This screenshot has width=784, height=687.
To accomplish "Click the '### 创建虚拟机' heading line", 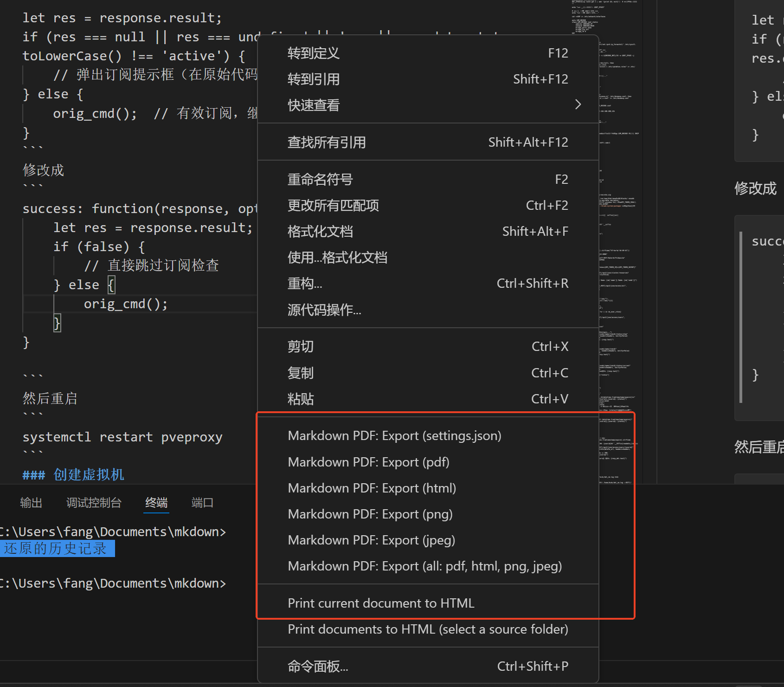I will [73, 474].
